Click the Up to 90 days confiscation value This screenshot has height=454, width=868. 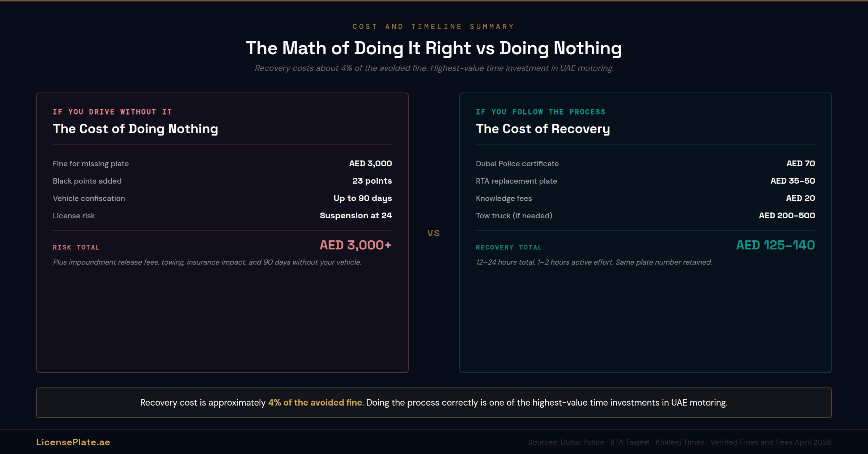tap(362, 198)
